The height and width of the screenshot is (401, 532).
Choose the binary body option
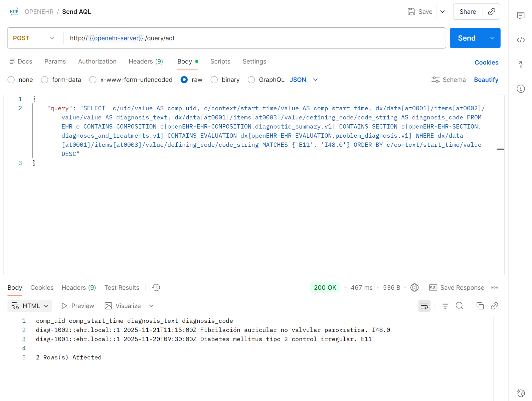pos(214,80)
